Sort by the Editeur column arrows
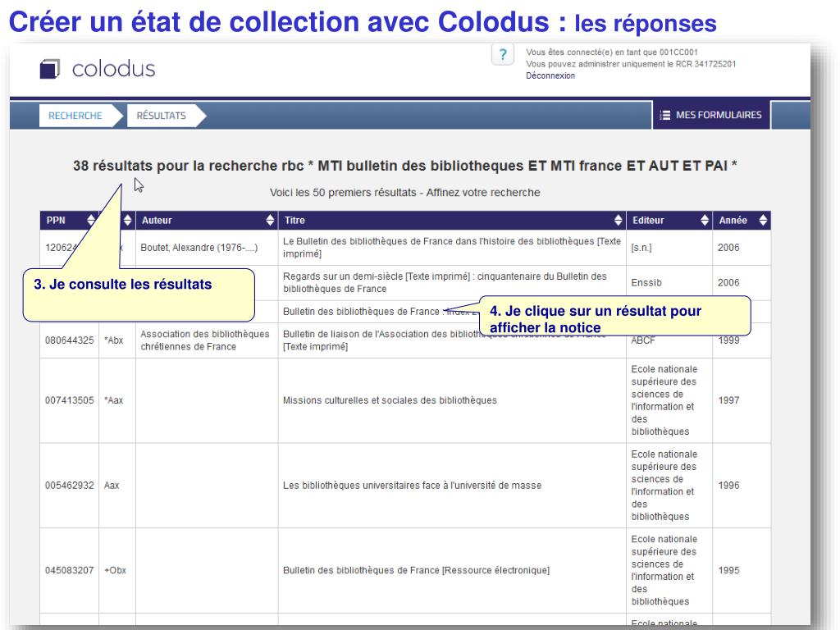Screen dimensions: 840x630 tap(705, 220)
